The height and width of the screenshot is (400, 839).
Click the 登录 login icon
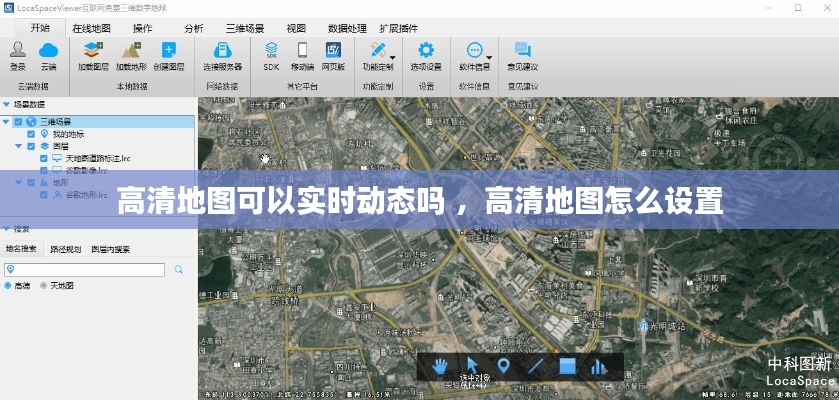(x=18, y=50)
